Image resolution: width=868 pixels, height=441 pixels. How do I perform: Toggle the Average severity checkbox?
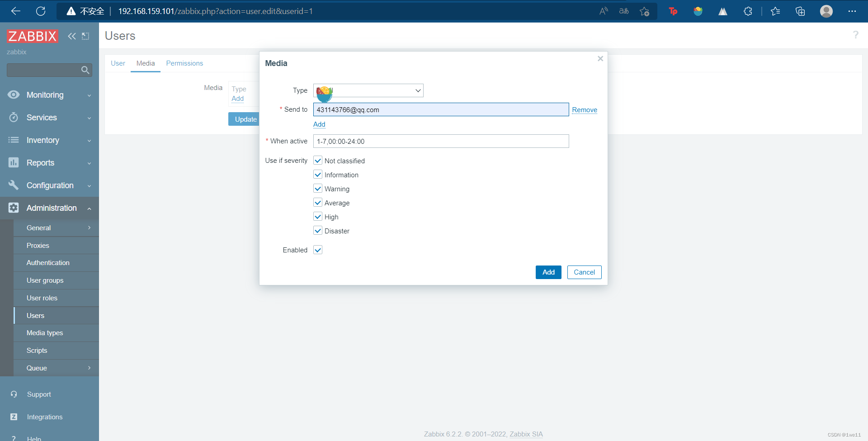coord(318,203)
